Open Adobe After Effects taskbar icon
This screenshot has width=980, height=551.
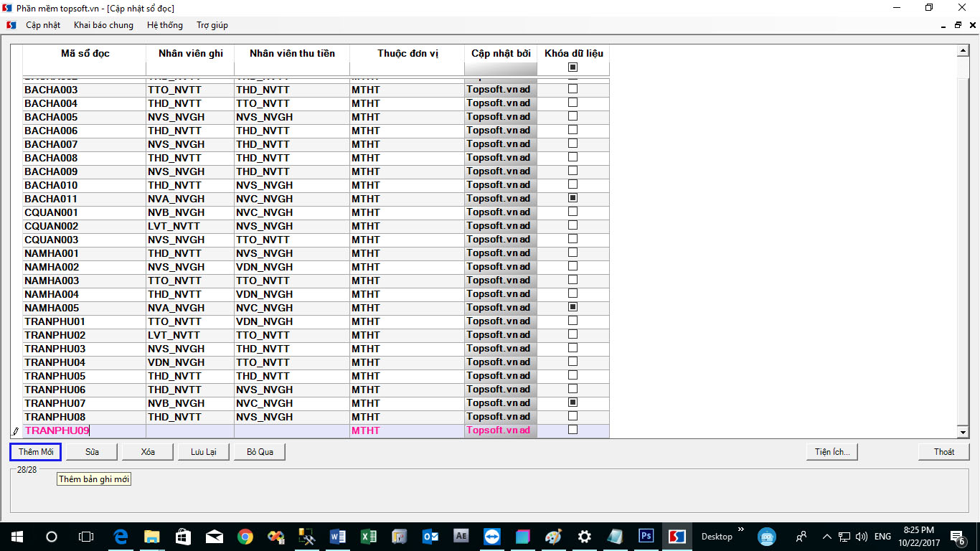461,536
